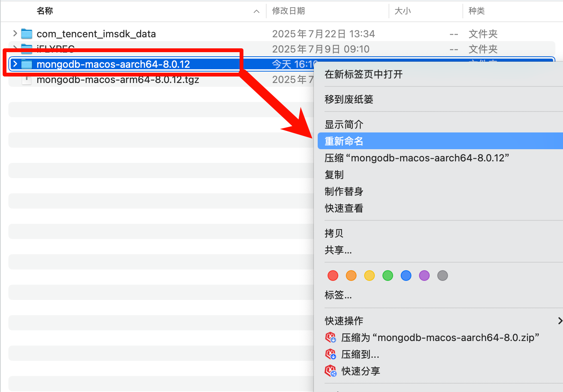Open 共享... menu entry
The width and height of the screenshot is (563, 392).
coord(338,250)
